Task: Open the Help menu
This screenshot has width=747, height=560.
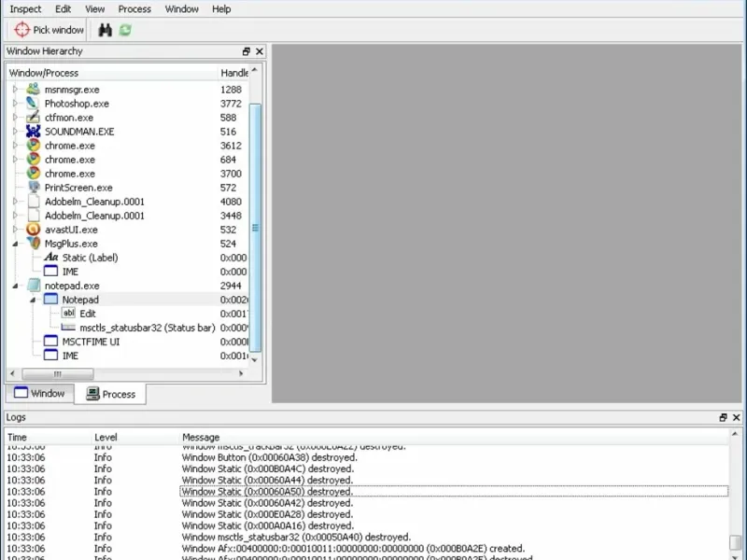Action: pos(221,8)
